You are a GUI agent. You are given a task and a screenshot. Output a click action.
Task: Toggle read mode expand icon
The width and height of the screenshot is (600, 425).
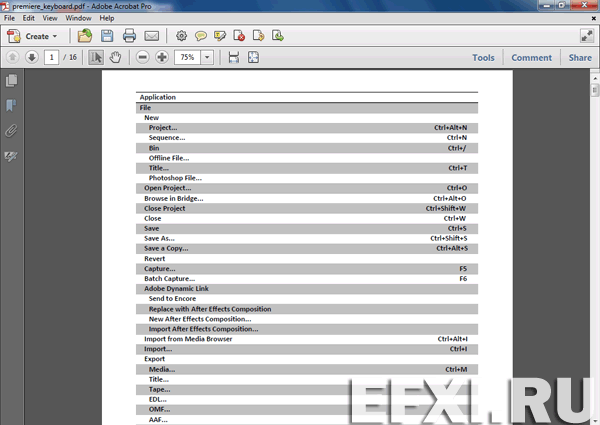(x=587, y=36)
